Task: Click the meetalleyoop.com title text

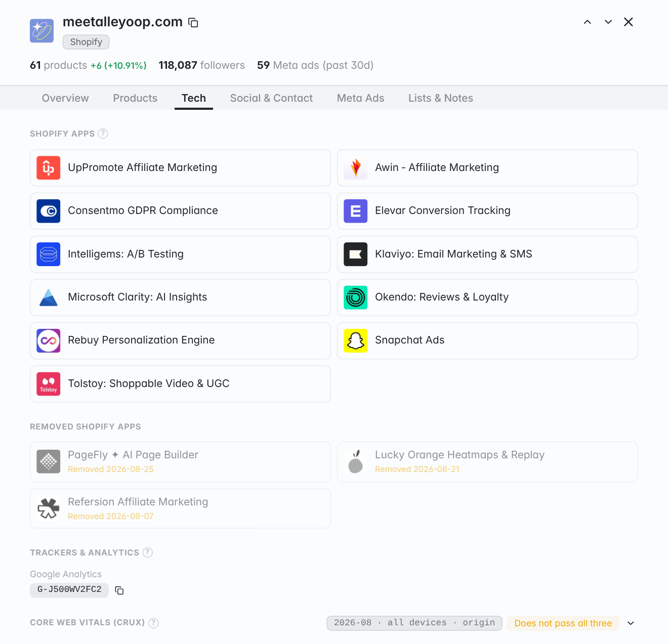Action: click(x=122, y=22)
